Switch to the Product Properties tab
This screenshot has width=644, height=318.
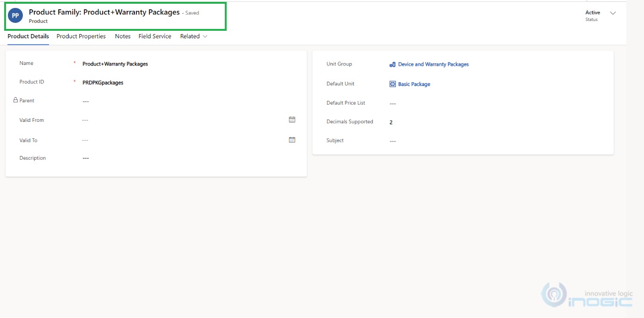(x=81, y=36)
